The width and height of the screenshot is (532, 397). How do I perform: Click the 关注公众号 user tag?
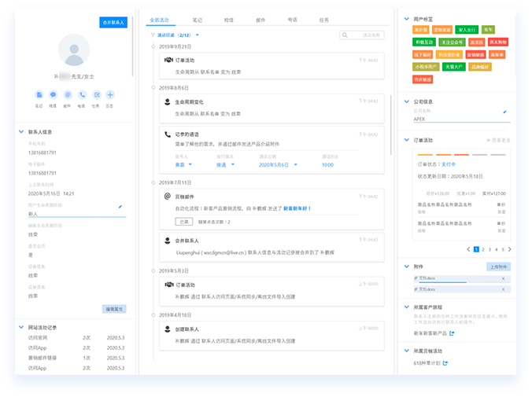(452, 42)
